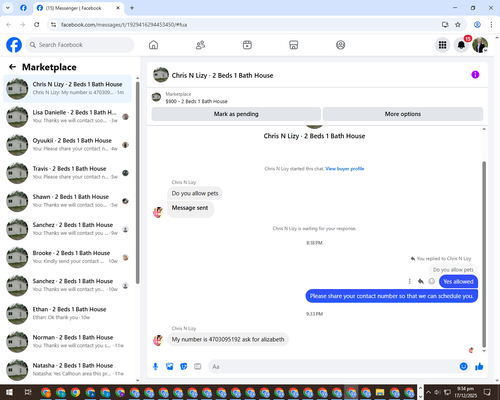500x400 pixels.
Task: Choose a sticker icon in composer
Action: [184, 367]
